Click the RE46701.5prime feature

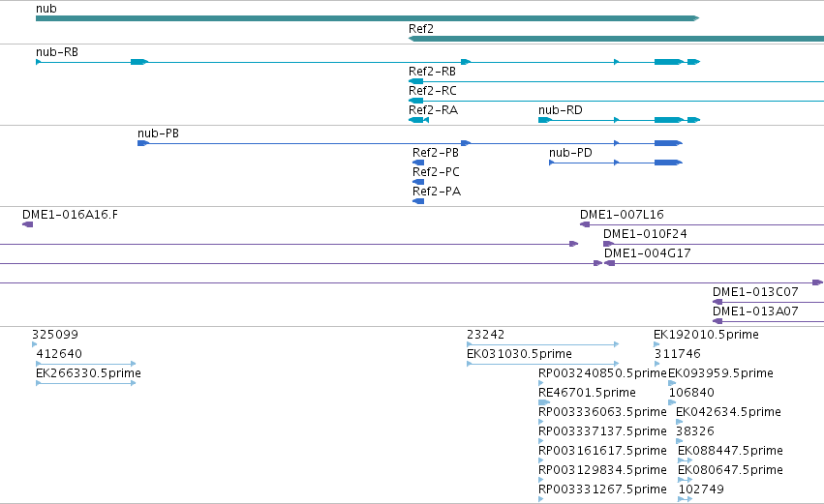tap(544, 402)
